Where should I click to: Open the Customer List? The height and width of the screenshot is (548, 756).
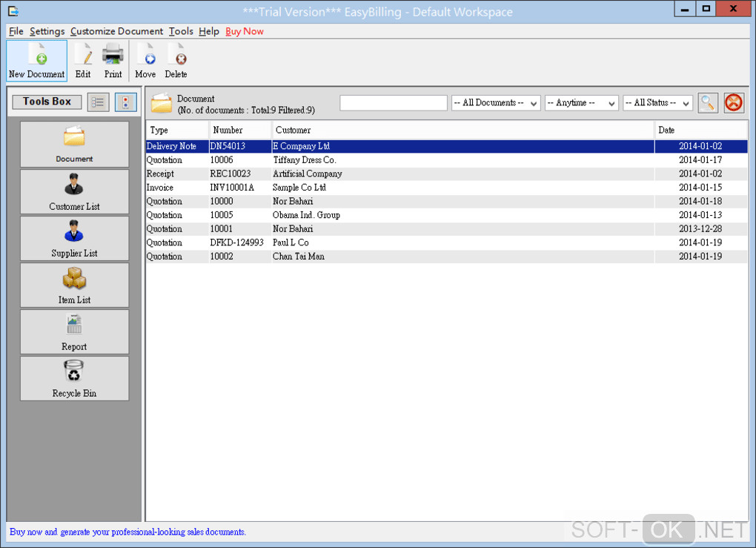(x=74, y=191)
